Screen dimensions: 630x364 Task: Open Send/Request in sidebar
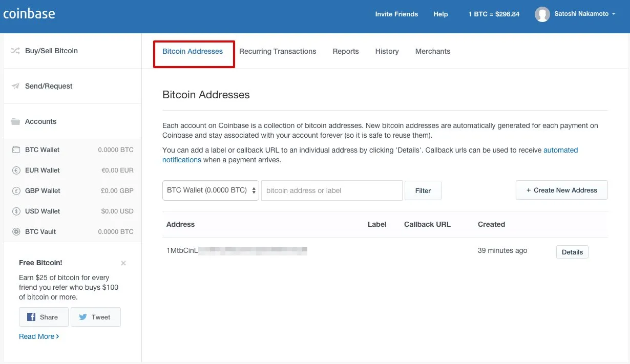72,86
